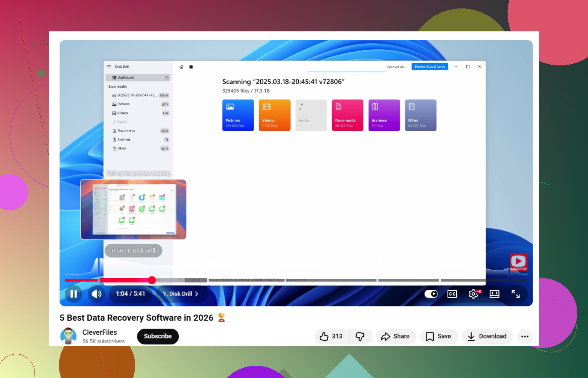Open the greyed Audio category tile
Image resolution: width=588 pixels, height=378 pixels.
[x=311, y=115]
